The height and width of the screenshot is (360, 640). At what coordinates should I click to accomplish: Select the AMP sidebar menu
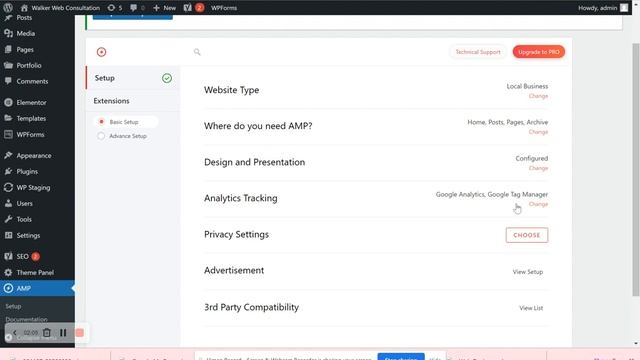click(x=37, y=288)
